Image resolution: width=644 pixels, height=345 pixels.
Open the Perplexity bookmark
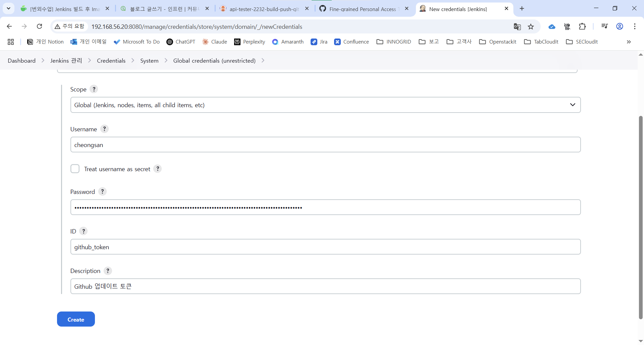250,42
